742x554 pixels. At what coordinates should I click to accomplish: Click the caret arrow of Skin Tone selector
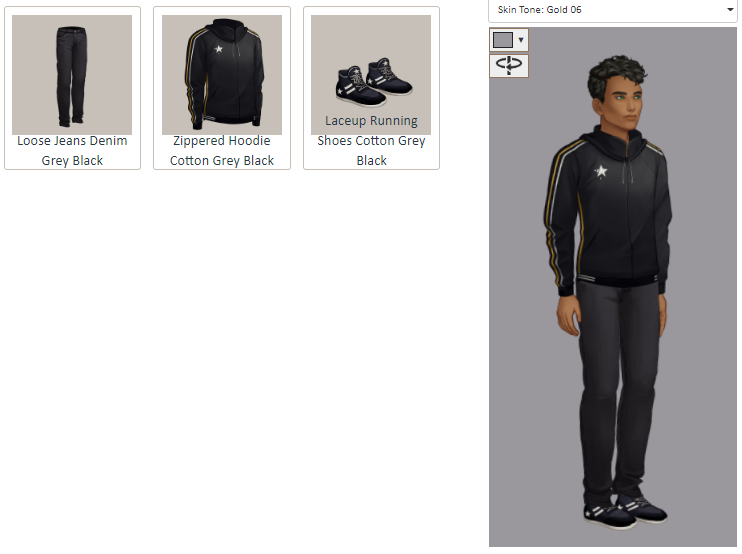pos(730,10)
